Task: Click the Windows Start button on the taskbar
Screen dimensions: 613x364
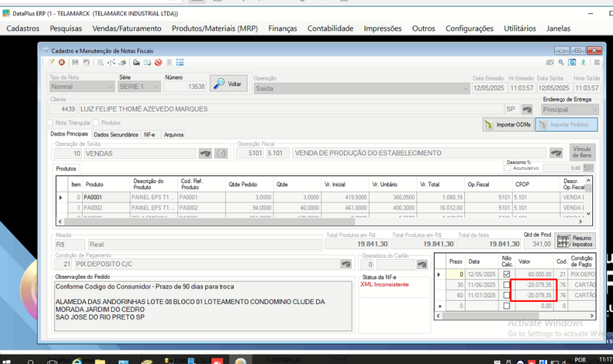Action: click(6, 360)
